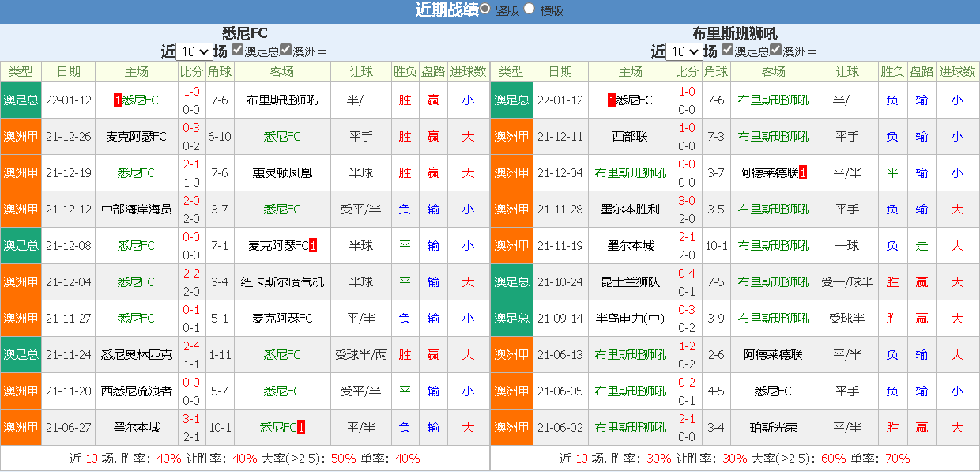This screenshot has width=980, height=472.
Task: Click 澳足总 type cell on 21-12-08 row
Action: click(21, 246)
